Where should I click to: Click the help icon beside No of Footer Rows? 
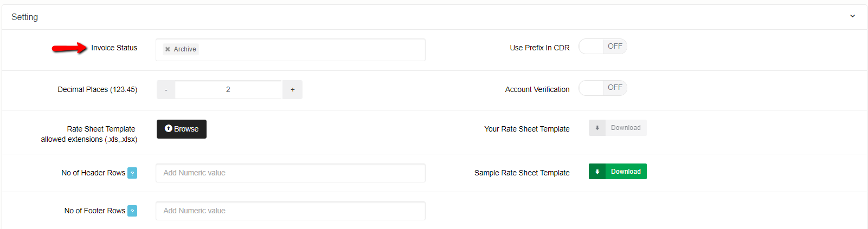(132, 211)
